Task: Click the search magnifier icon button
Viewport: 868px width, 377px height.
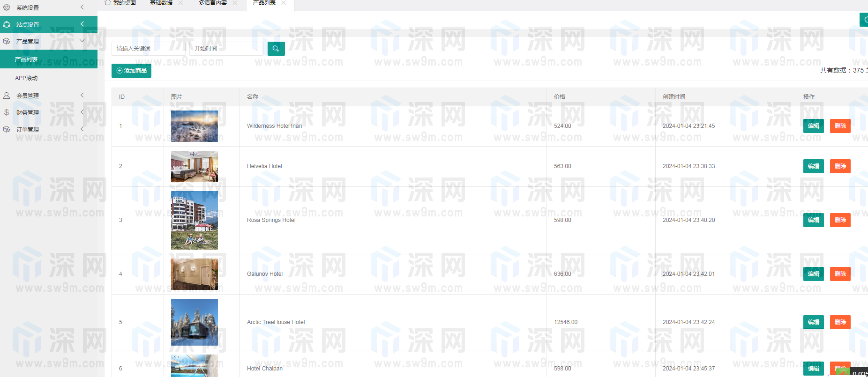Action: point(276,49)
